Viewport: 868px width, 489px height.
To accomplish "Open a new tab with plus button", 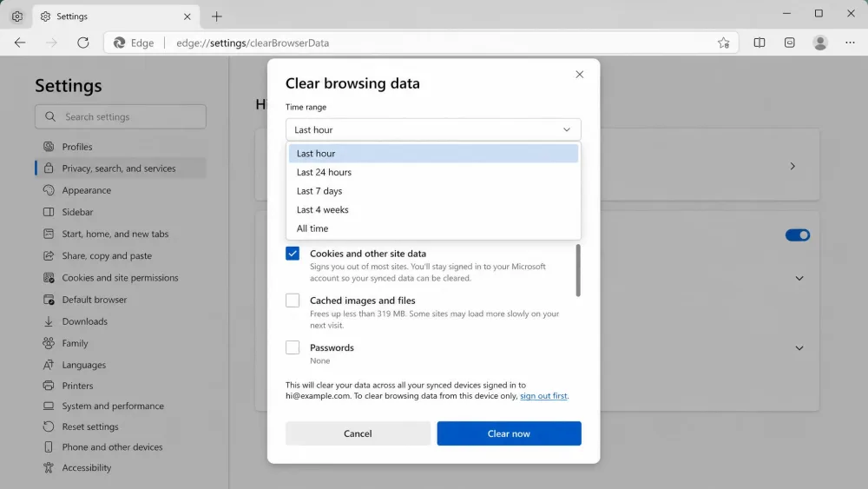I will [216, 17].
